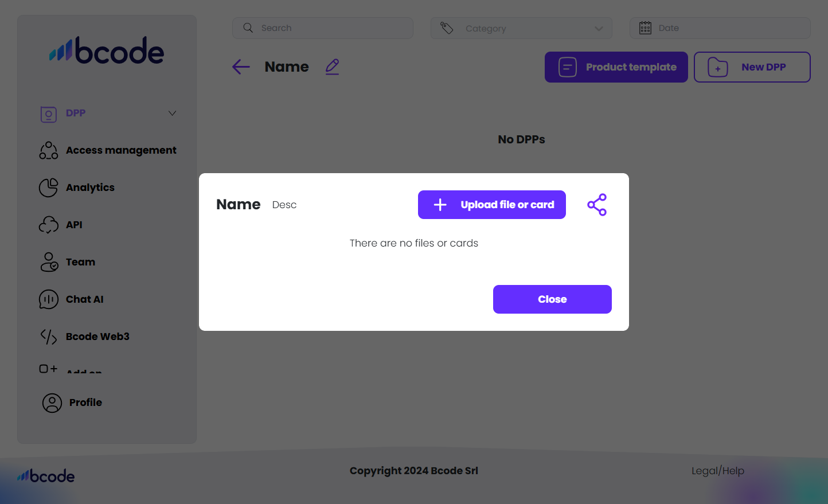Click the back arrow icon
Viewport: 828px width, 504px height.
241,67
